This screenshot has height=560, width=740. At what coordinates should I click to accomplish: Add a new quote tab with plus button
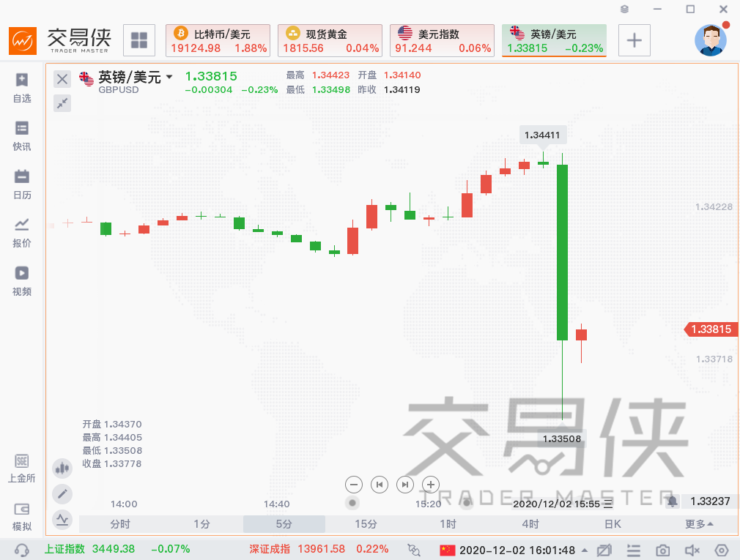click(634, 40)
